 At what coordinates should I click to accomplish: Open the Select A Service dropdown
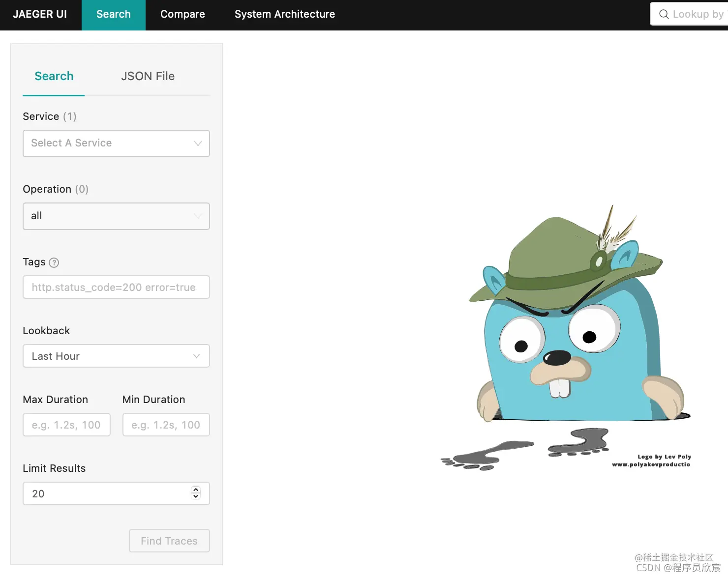tap(116, 144)
